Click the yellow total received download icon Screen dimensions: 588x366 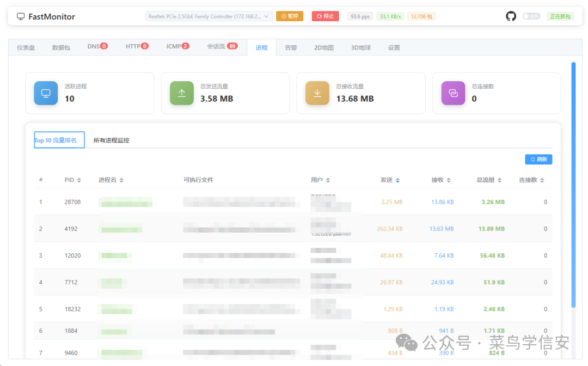(317, 93)
